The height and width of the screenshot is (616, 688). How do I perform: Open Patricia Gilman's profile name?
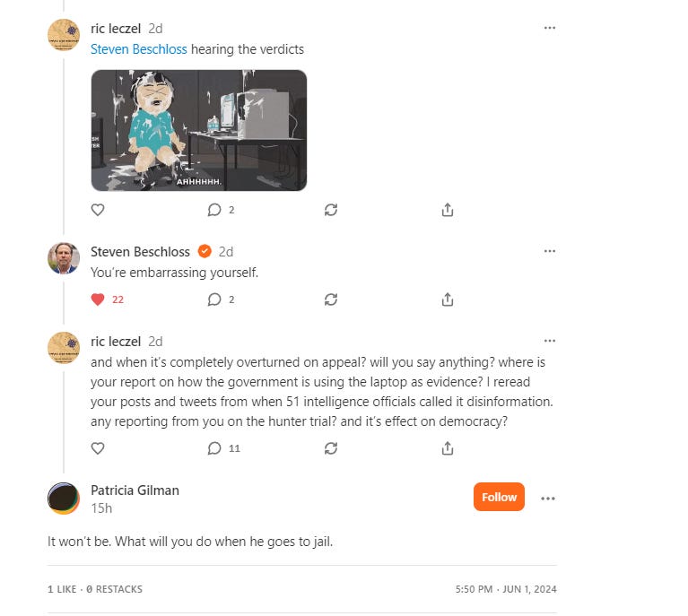tap(135, 490)
